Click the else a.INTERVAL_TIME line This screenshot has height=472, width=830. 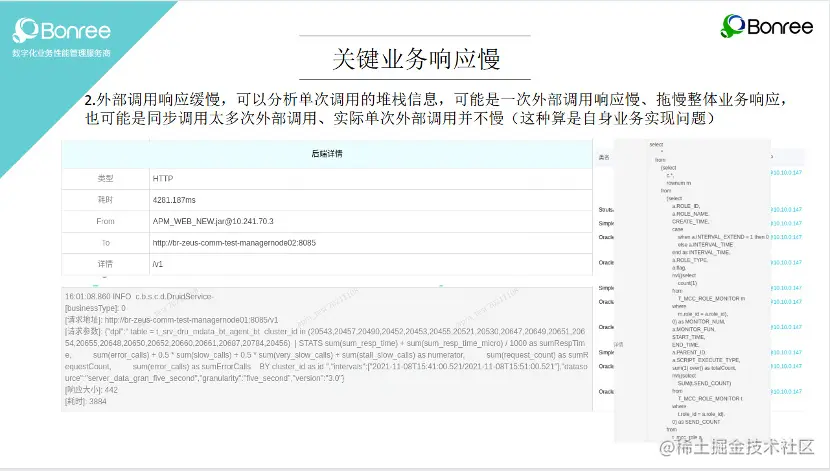pos(705,244)
